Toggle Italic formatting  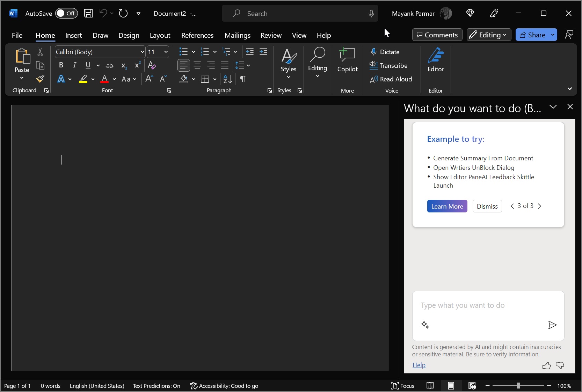(x=74, y=65)
